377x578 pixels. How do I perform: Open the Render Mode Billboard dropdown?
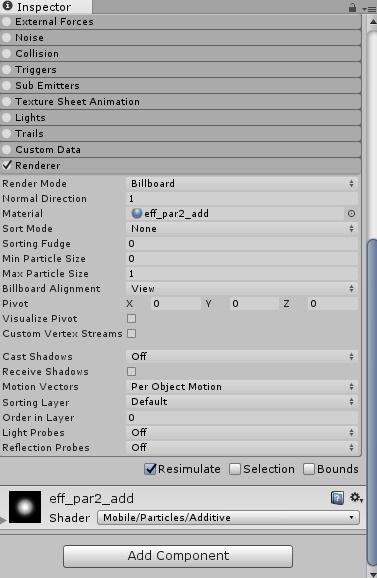(242, 184)
